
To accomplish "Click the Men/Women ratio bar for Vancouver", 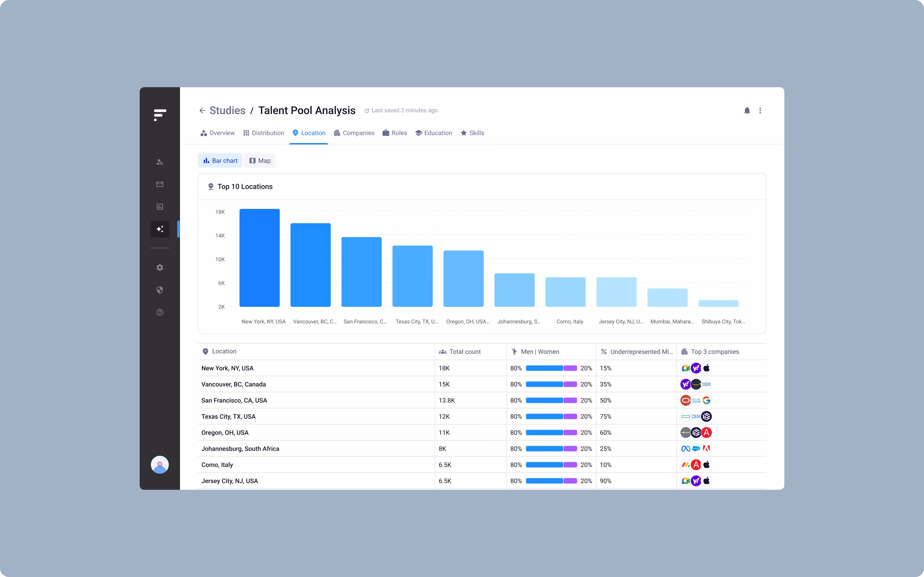I will [551, 384].
